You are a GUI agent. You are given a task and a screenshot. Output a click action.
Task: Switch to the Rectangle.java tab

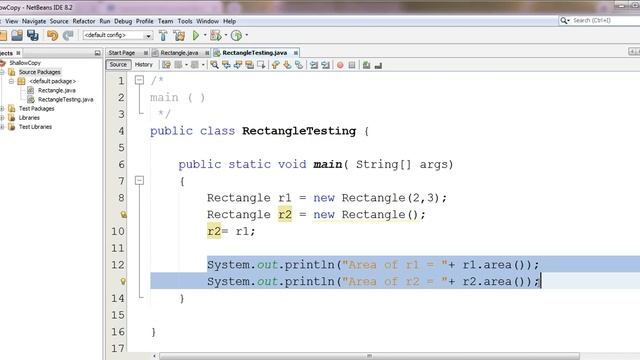[x=179, y=53]
